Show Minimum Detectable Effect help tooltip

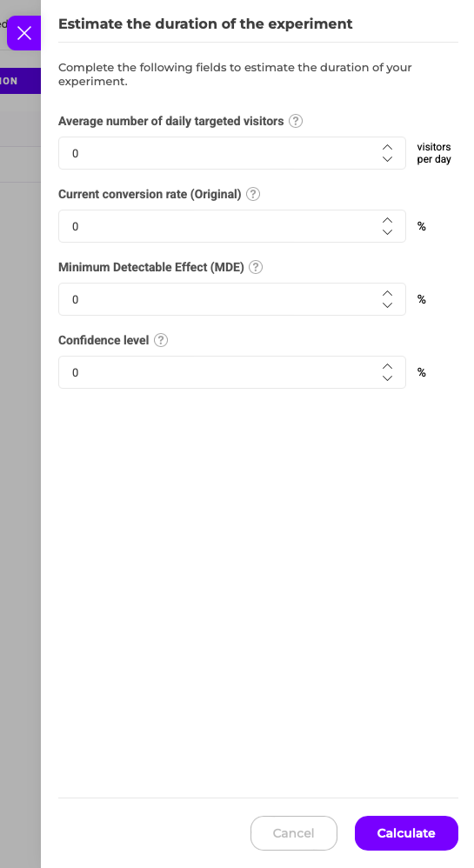(256, 267)
